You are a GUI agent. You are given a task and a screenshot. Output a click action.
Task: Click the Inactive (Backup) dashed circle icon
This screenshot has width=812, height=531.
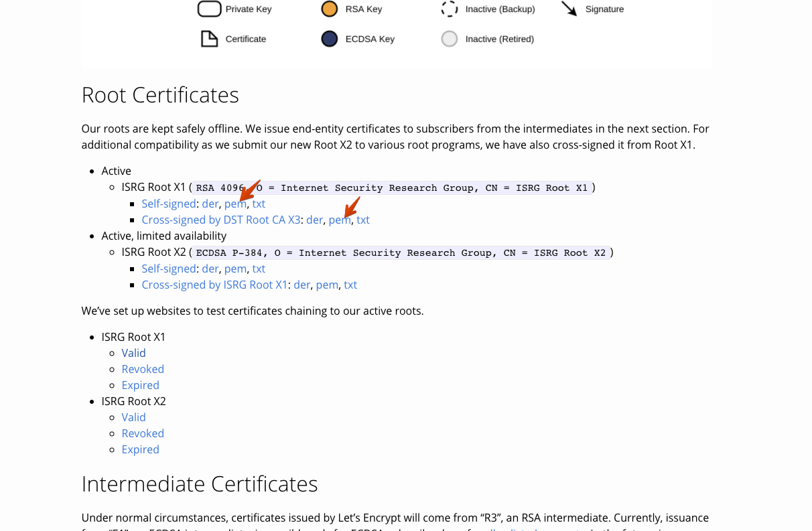click(450, 9)
